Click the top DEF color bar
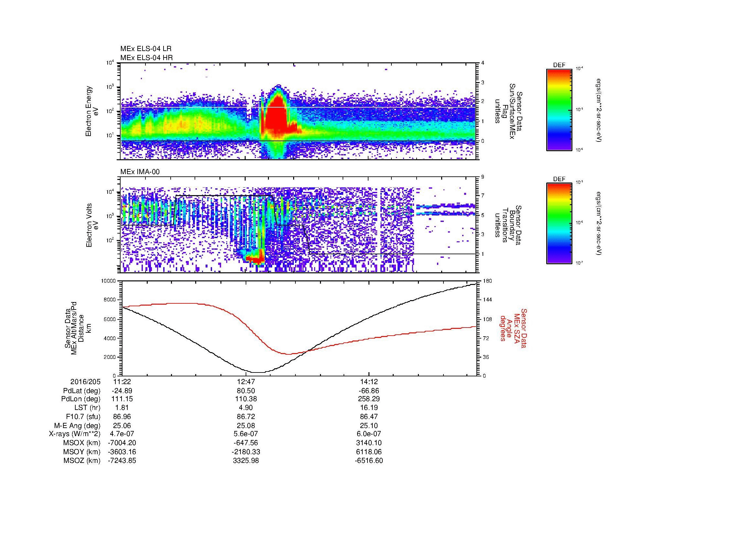This screenshot has width=756, height=534. (559, 110)
